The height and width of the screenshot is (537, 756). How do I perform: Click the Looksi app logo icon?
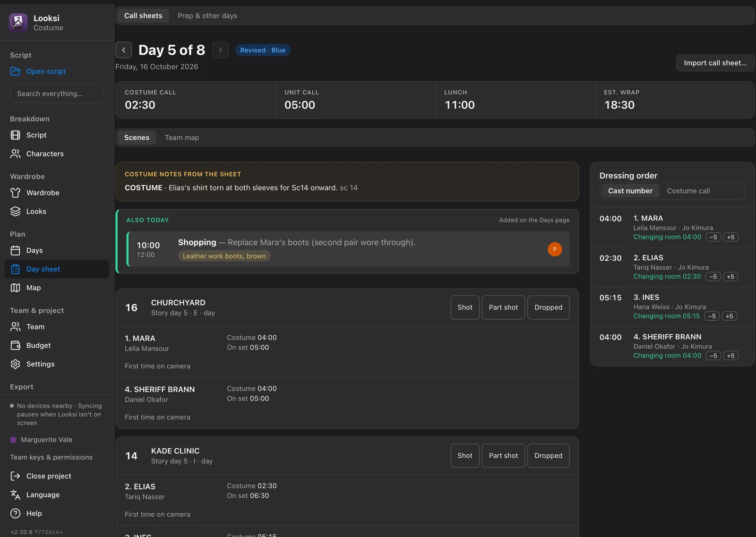coord(18,22)
